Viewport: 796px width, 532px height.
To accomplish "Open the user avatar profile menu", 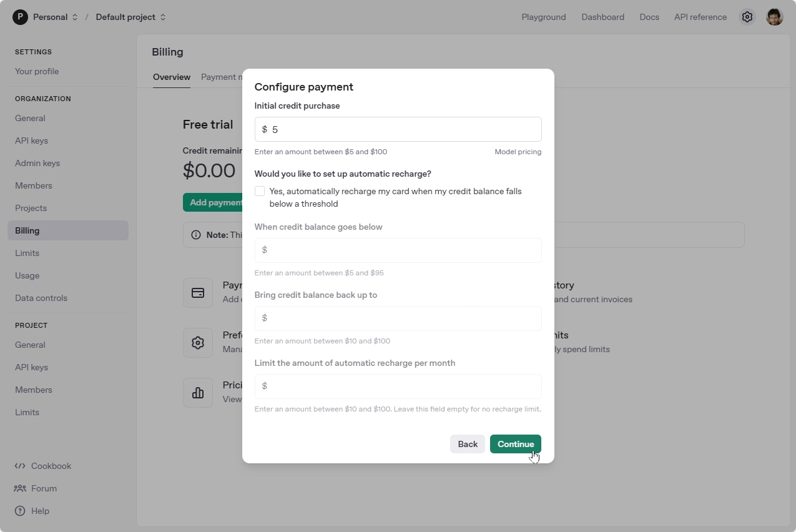I will click(774, 17).
